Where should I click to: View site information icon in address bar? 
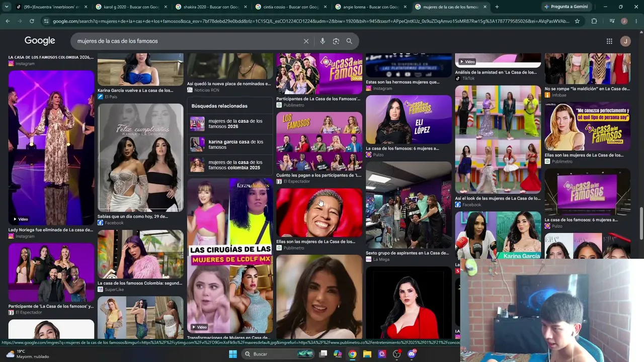[x=46, y=21]
